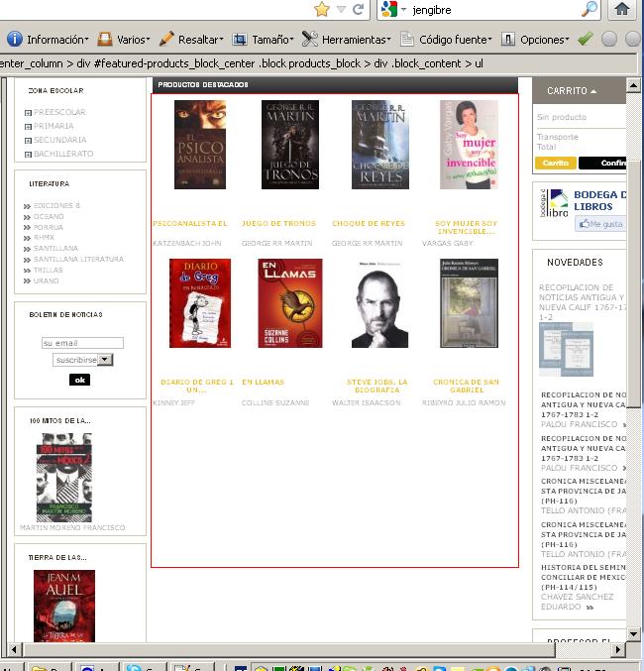Click the 'su email' newsletter field
The height and width of the screenshot is (671, 644).
tap(82, 343)
